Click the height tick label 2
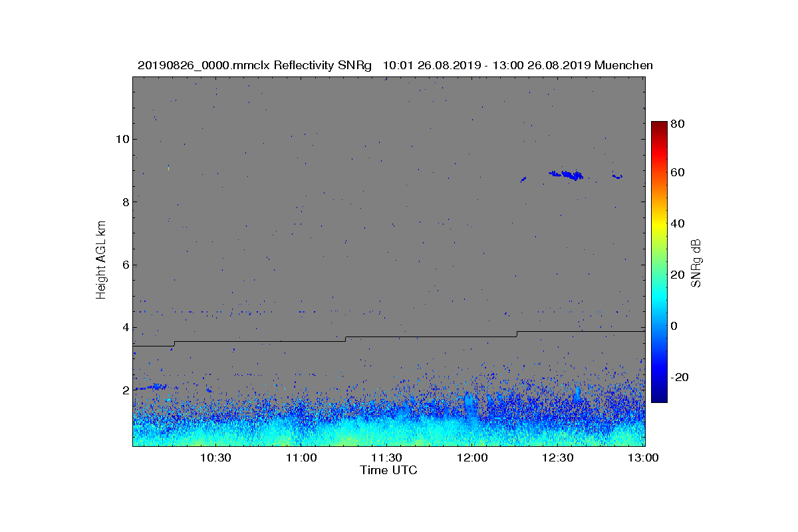 124,390
